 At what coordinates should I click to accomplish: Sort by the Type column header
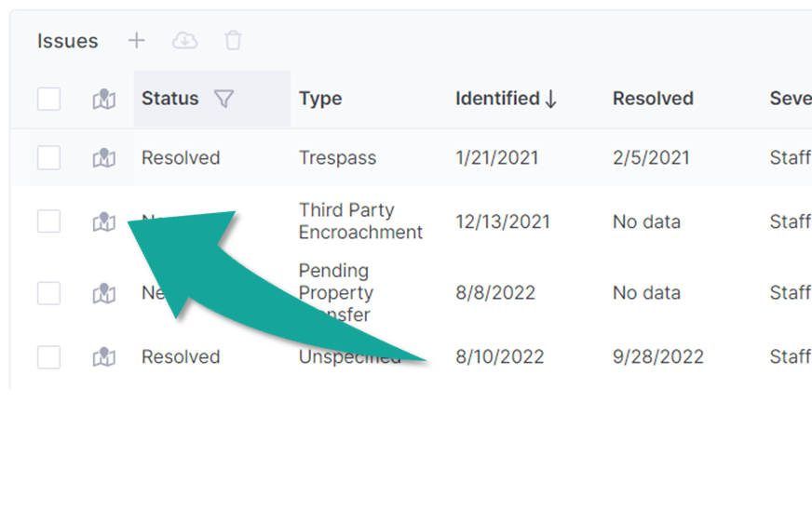pyautogui.click(x=320, y=99)
